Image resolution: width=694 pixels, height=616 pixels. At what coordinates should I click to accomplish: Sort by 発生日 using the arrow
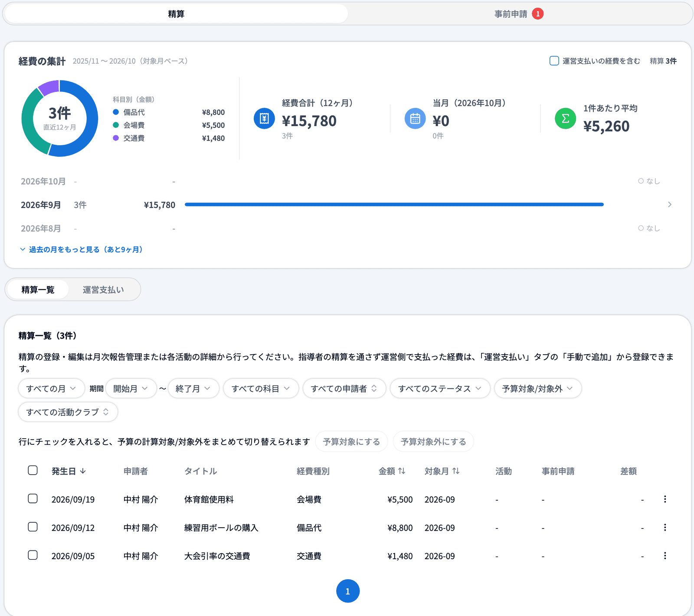83,471
